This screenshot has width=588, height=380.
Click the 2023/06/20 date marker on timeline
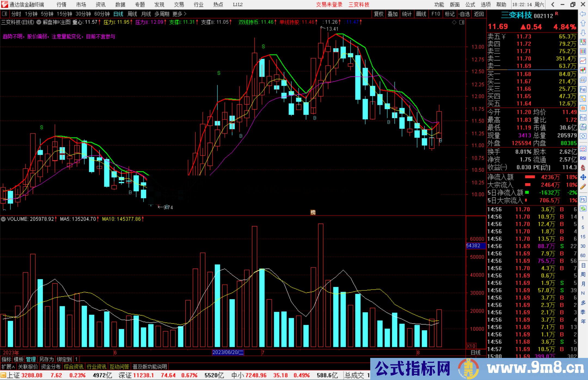tap(228, 352)
